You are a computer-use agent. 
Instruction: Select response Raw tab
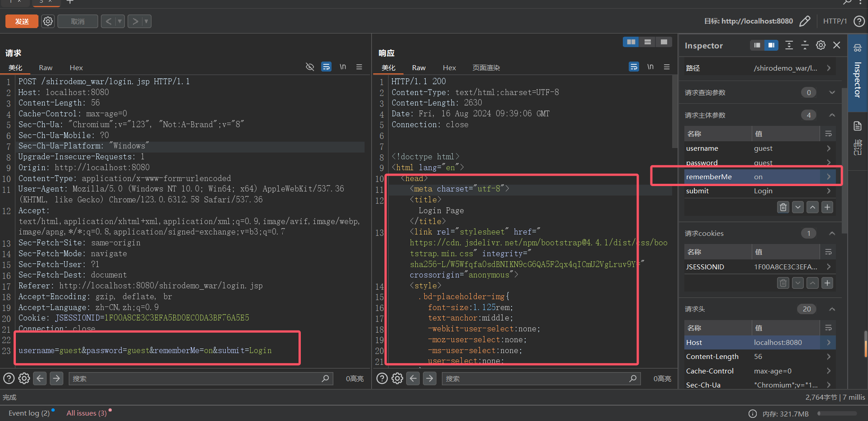(x=419, y=67)
